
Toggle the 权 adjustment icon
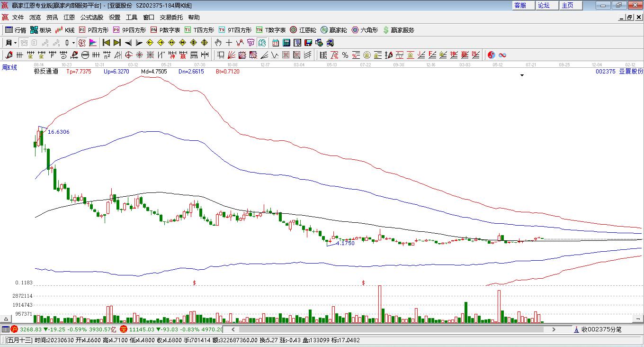(82, 43)
